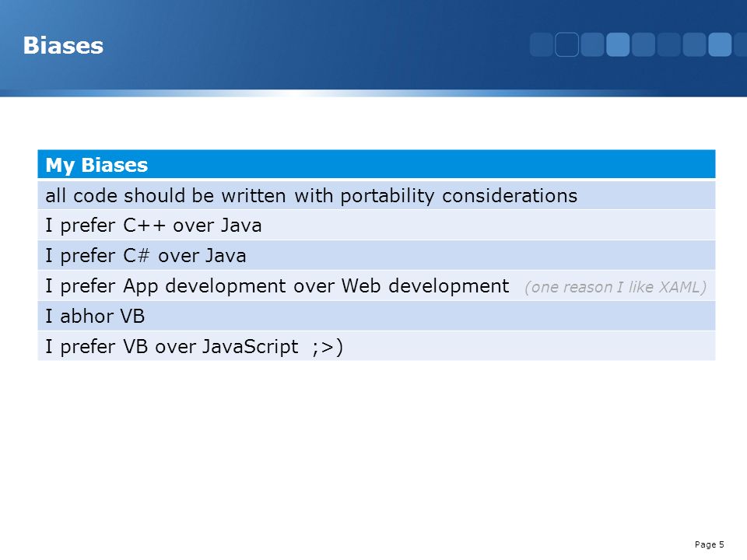Select the 'My Biases' table header
The height and width of the screenshot is (560, 747).
[377, 164]
